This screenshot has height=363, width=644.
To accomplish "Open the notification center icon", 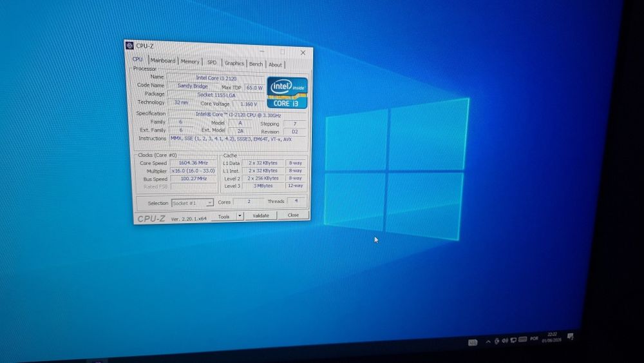I will [571, 337].
